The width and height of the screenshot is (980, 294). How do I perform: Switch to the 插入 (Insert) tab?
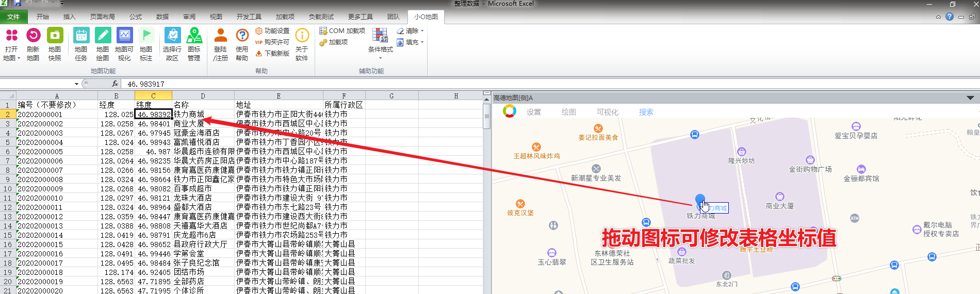pos(69,17)
